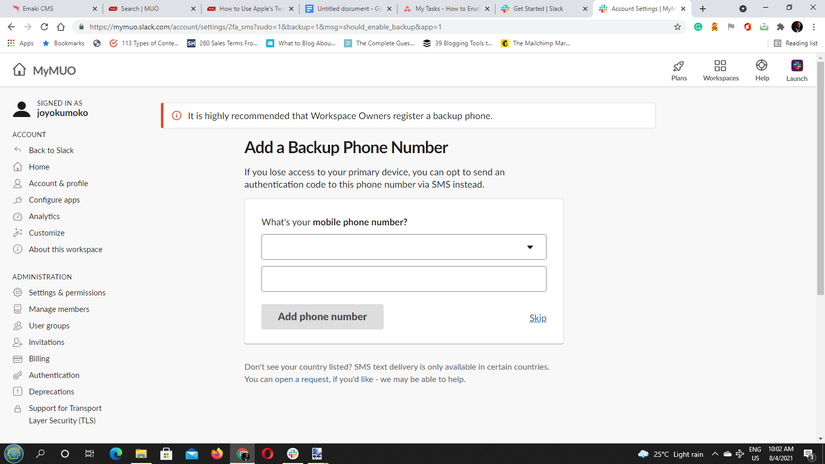
Task: Open What to Blog About bookmark
Action: point(301,43)
